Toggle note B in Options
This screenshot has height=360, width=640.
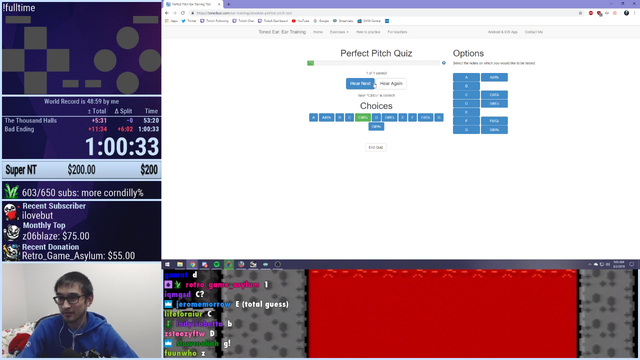(x=466, y=86)
